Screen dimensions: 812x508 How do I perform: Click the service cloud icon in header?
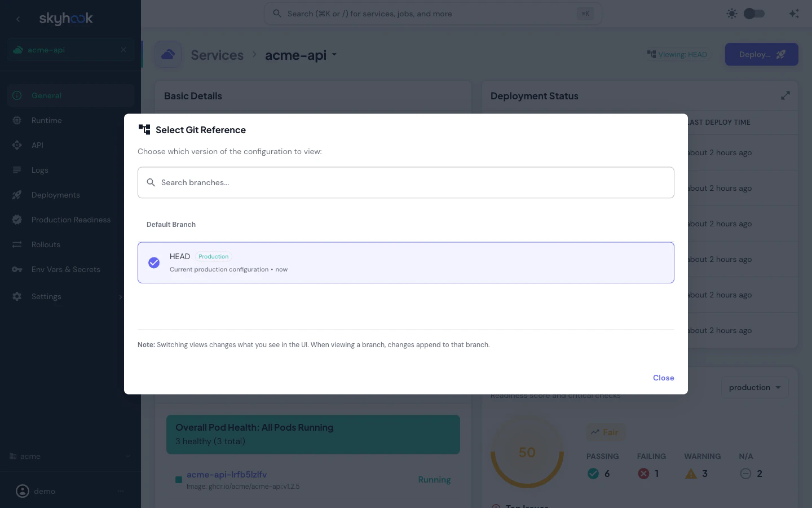[168, 55]
